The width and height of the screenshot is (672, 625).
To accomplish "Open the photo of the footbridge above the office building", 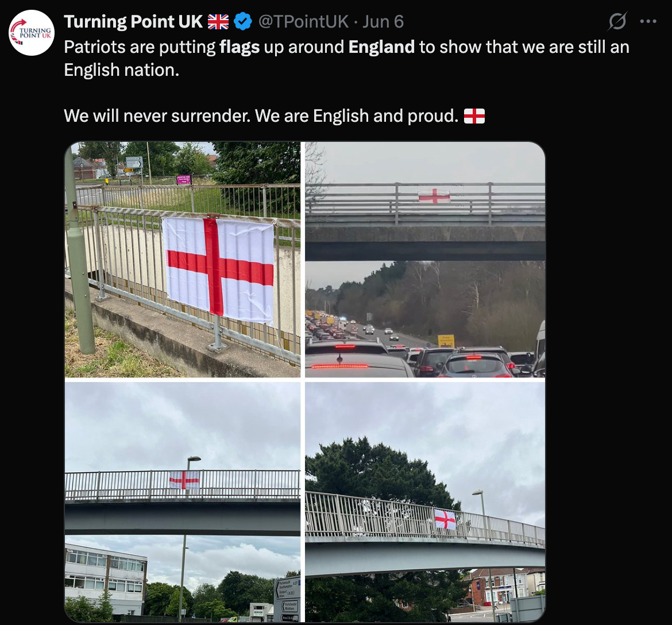I will pos(183,502).
